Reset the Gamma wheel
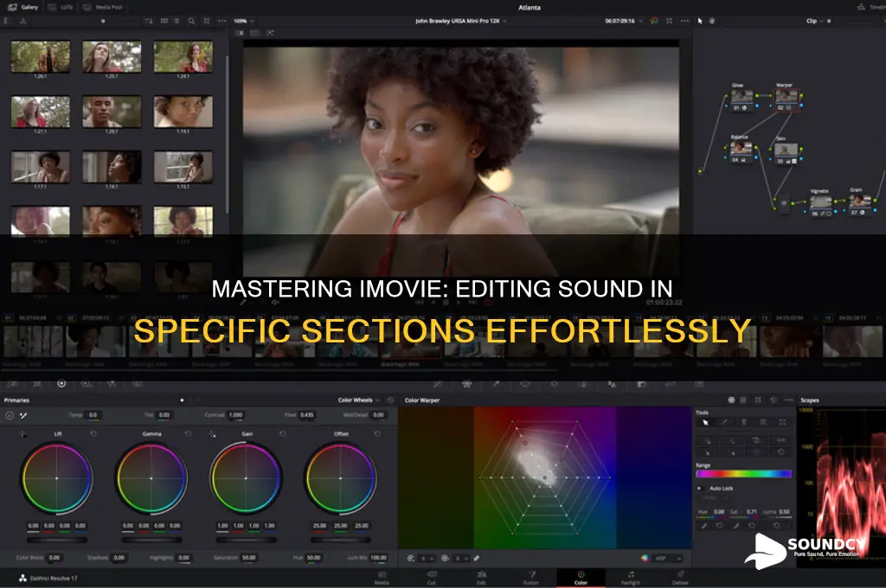 tap(188, 434)
